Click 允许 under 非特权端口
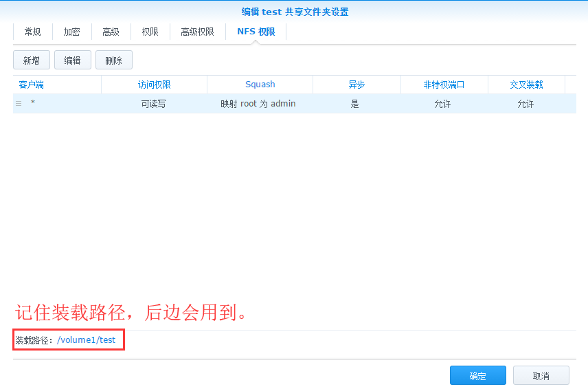 pyautogui.click(x=442, y=104)
